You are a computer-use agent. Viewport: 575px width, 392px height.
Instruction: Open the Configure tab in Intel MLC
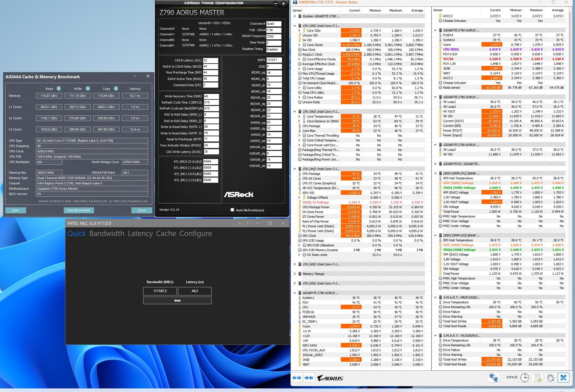[195, 233]
